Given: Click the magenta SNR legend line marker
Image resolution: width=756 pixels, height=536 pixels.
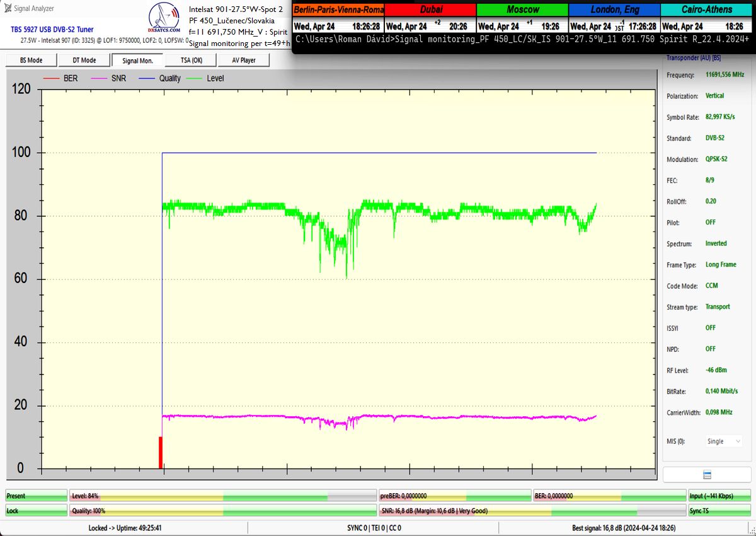Looking at the screenshot, I should click(99, 78).
